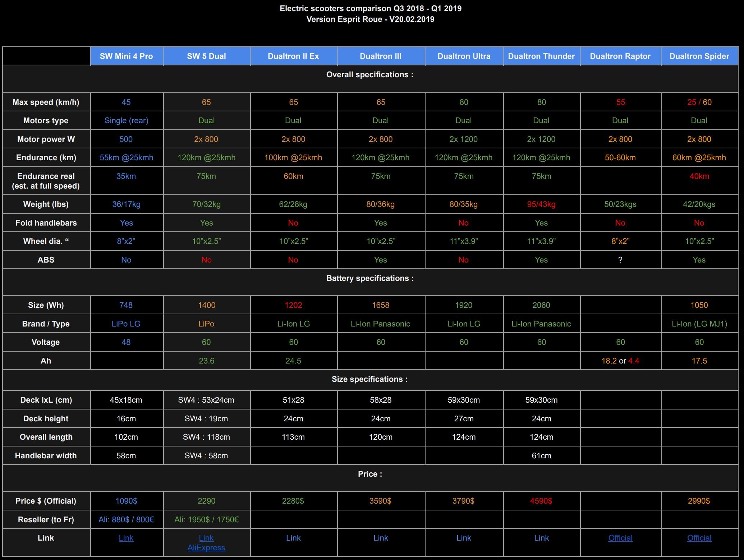The height and width of the screenshot is (560, 744).
Task: Click the Dualtron II Ex column header
Action: (294, 56)
